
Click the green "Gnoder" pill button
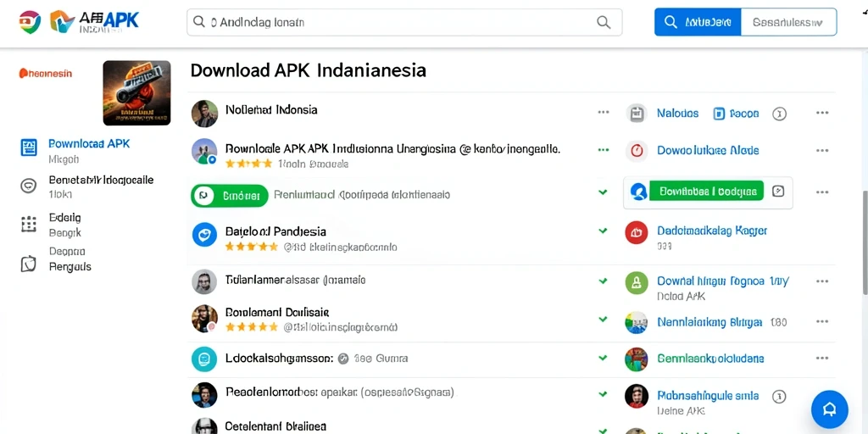tap(229, 196)
